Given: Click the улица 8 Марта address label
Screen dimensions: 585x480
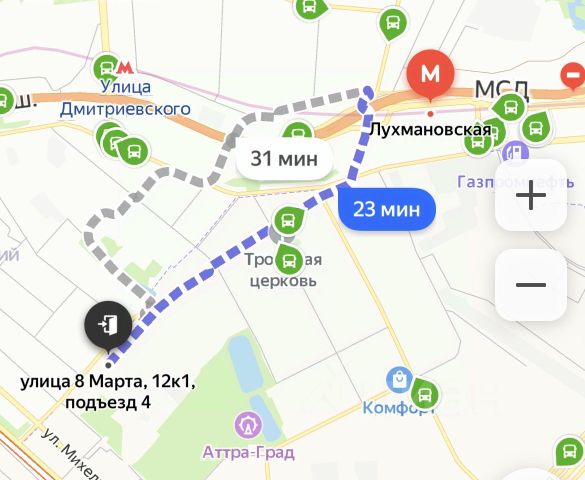Looking at the screenshot, I should pos(108,392).
